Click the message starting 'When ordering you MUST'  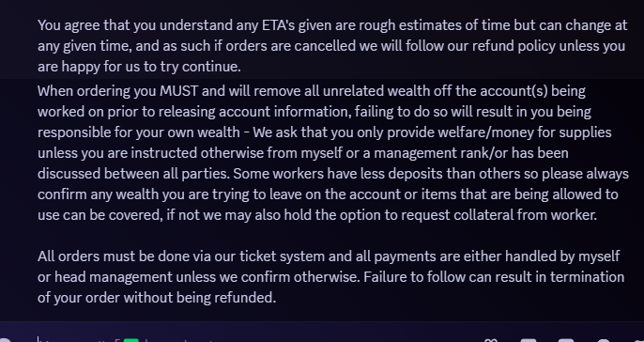pos(333,153)
